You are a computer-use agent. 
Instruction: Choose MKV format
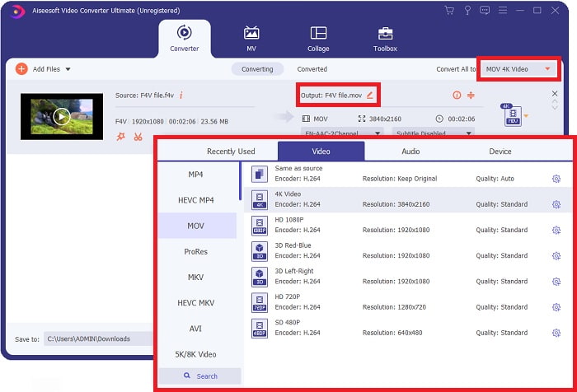(x=198, y=278)
